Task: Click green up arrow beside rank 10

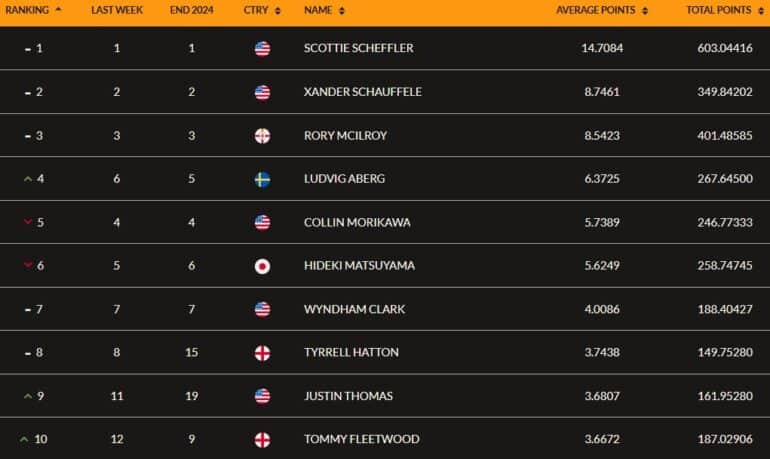Action: coord(24,439)
